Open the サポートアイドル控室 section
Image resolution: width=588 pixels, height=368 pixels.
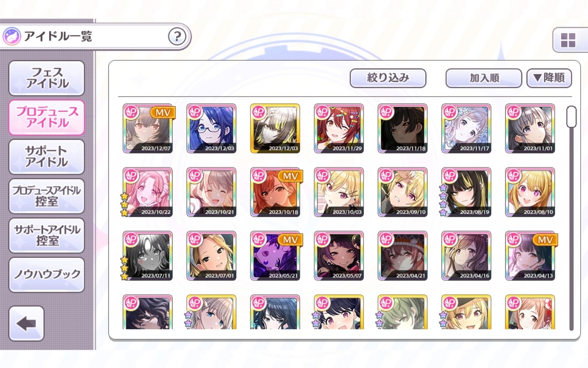(47, 236)
